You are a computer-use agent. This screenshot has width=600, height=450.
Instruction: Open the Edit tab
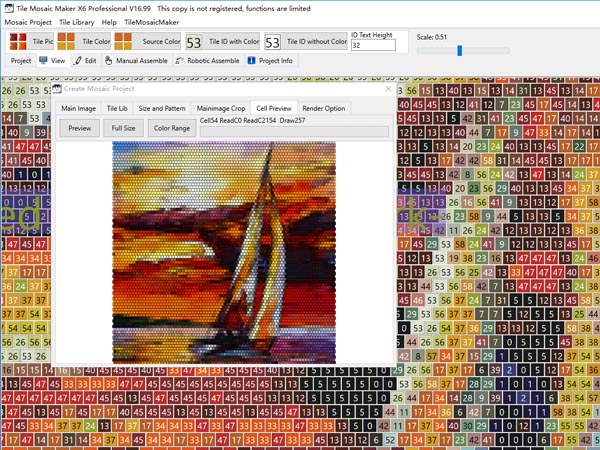[x=86, y=60]
